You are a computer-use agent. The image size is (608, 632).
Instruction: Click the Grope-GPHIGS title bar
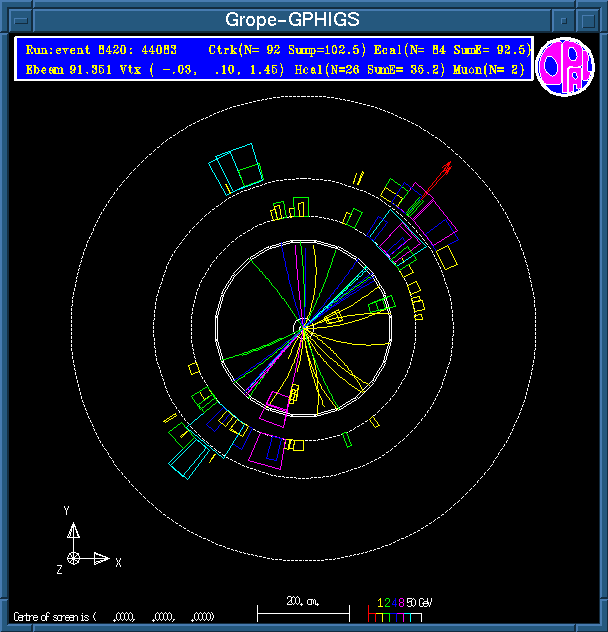tap(292, 19)
